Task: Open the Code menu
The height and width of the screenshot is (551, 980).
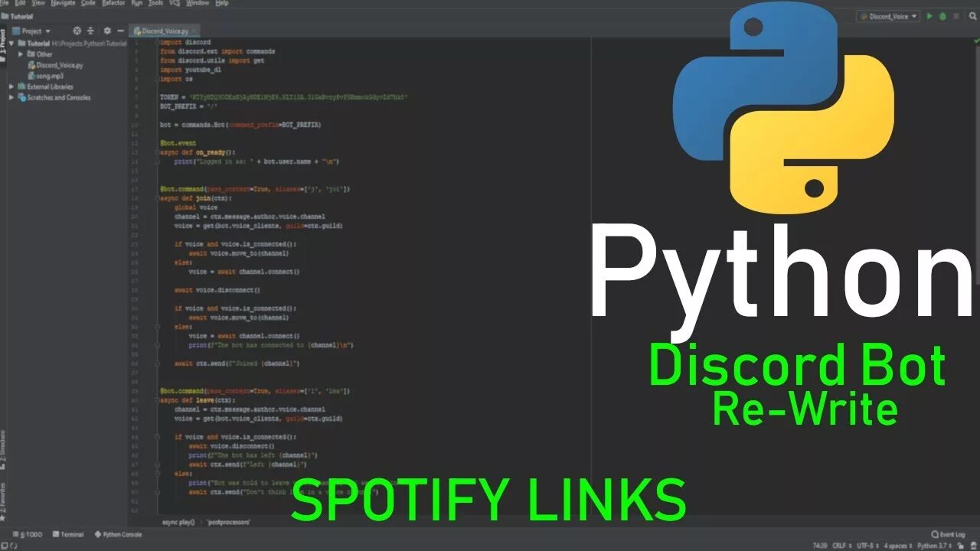Action: click(89, 3)
